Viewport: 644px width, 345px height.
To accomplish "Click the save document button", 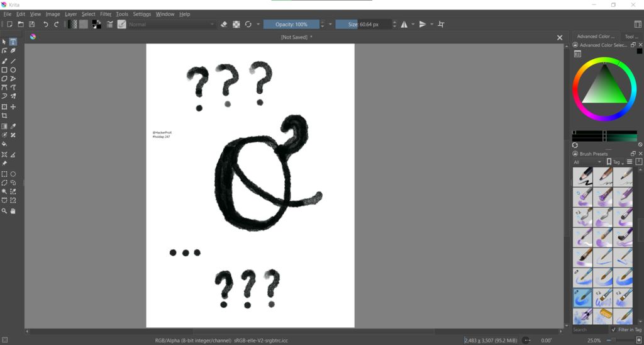I will (x=31, y=25).
